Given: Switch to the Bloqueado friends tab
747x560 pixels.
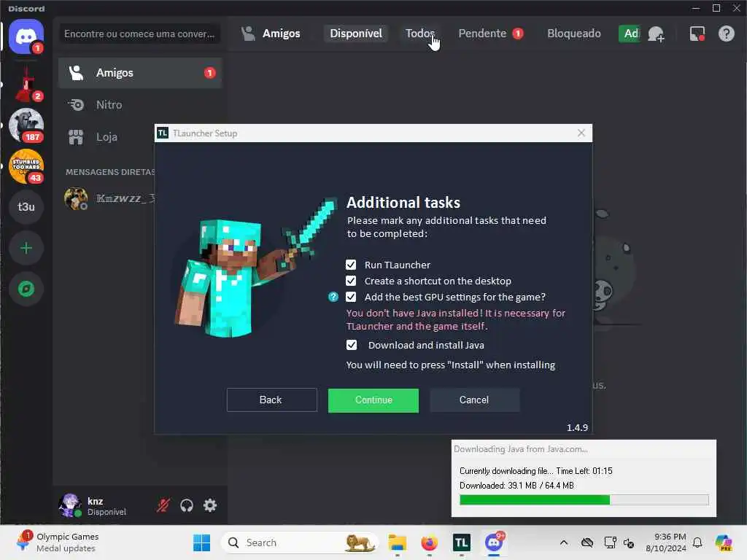Looking at the screenshot, I should [573, 34].
